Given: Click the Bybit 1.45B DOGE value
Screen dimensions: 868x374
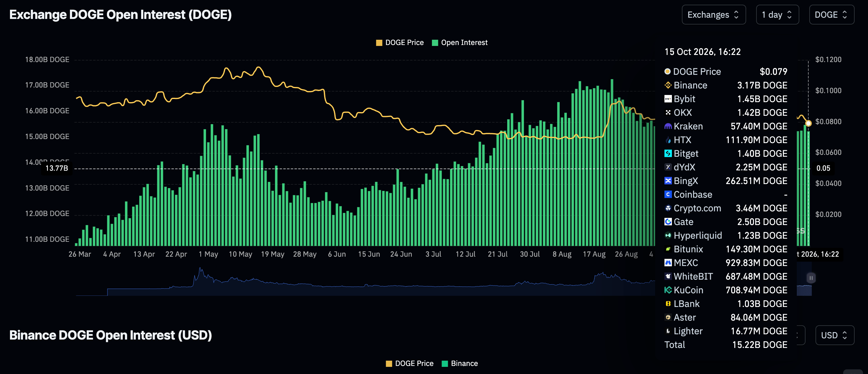Looking at the screenshot, I should tap(762, 99).
